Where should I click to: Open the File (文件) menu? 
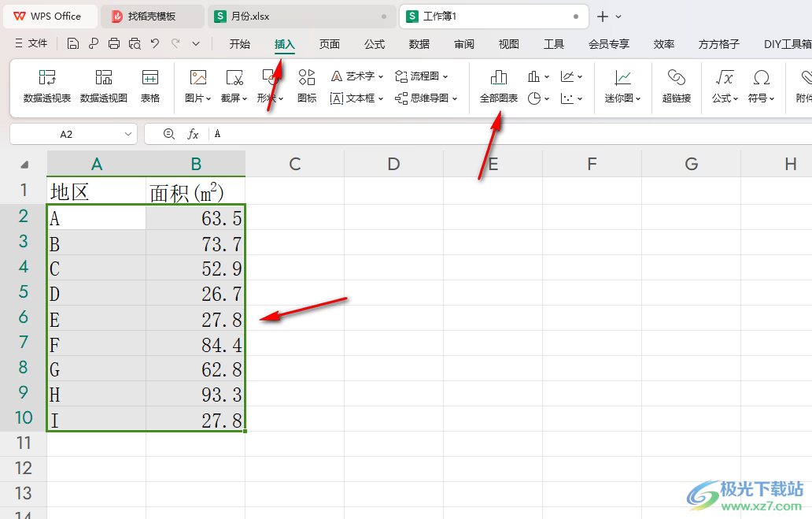(x=31, y=43)
